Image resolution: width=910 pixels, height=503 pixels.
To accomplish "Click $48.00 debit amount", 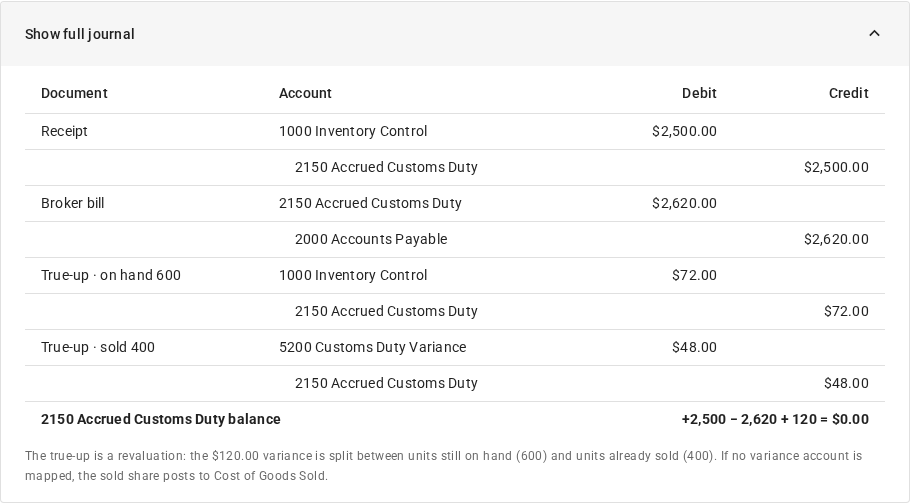I will [694, 347].
